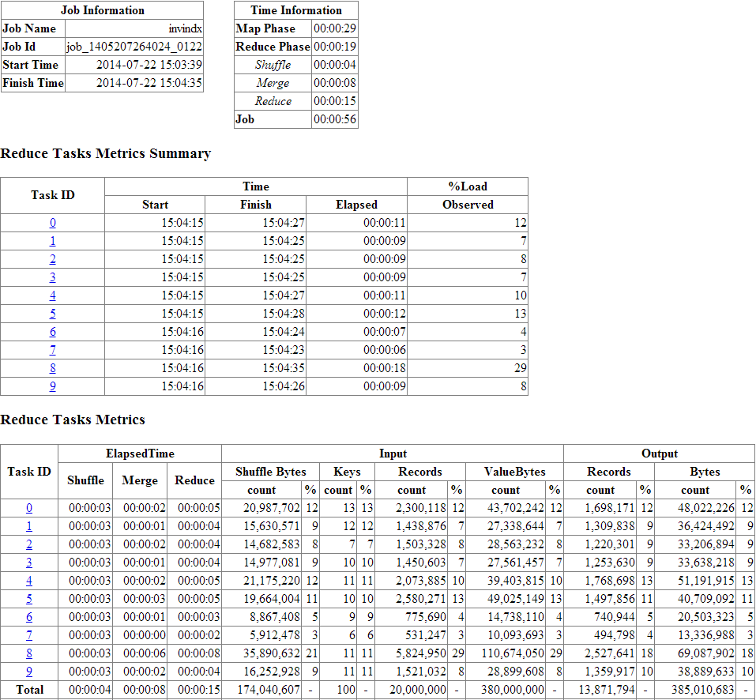Click the 'Time Information' table header
The height and width of the screenshot is (700, 756).
(x=296, y=10)
